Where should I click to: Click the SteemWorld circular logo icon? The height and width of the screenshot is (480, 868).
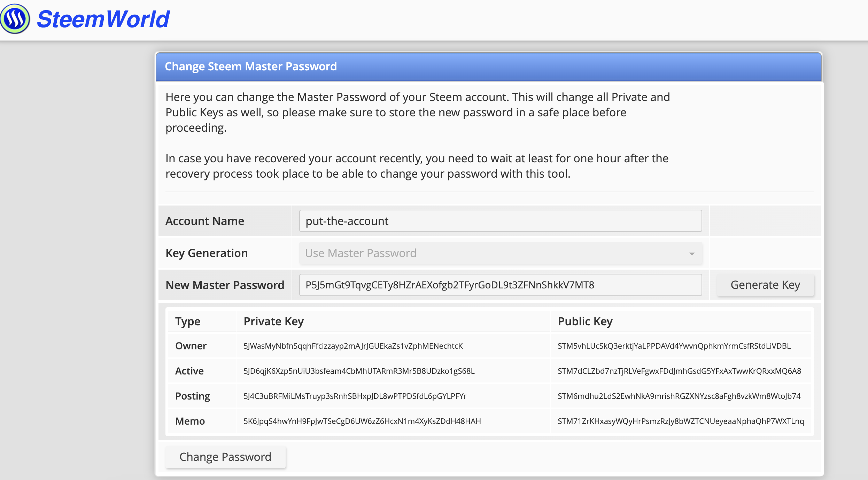click(x=15, y=19)
